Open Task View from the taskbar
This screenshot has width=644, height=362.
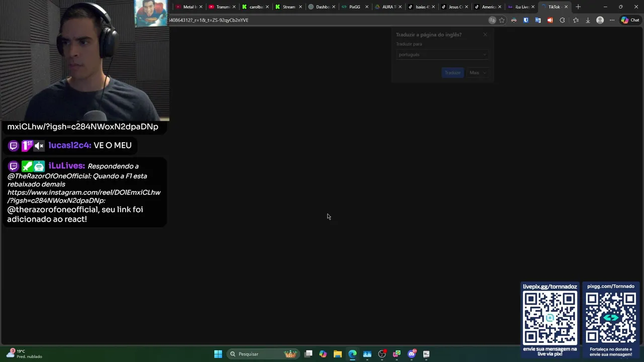click(308, 354)
